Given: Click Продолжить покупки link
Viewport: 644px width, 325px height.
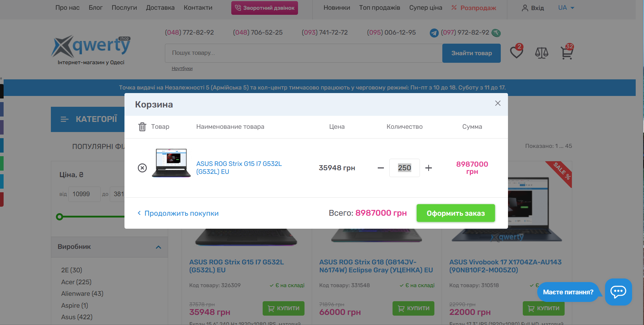Looking at the screenshot, I should [178, 213].
